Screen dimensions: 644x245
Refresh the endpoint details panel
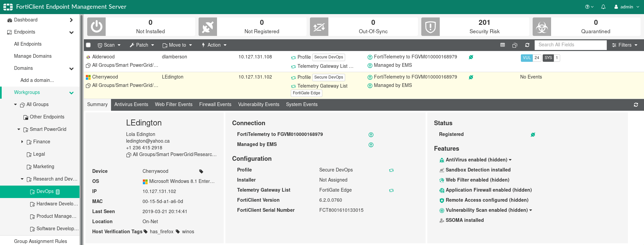(636, 105)
